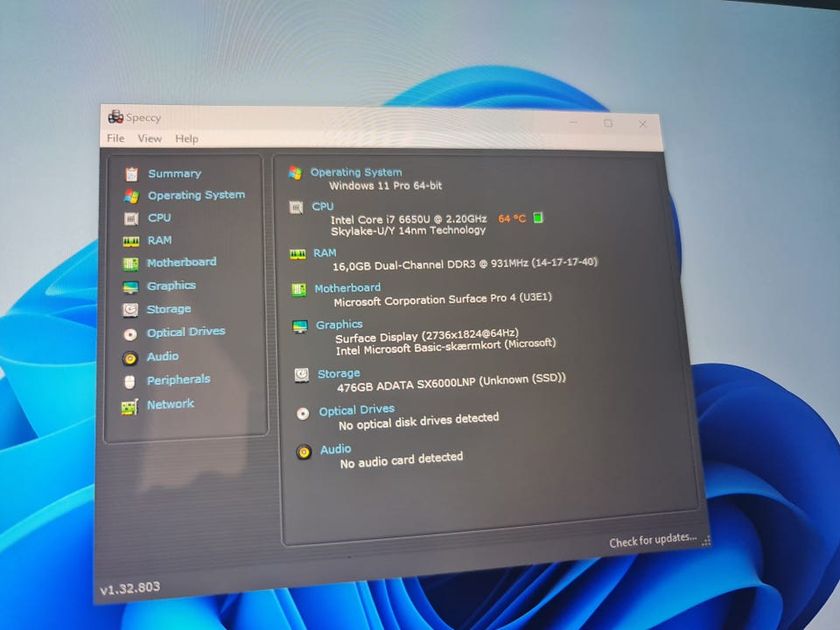Click the Audio speaker icon in summary panel
840x630 pixels.
point(304,452)
